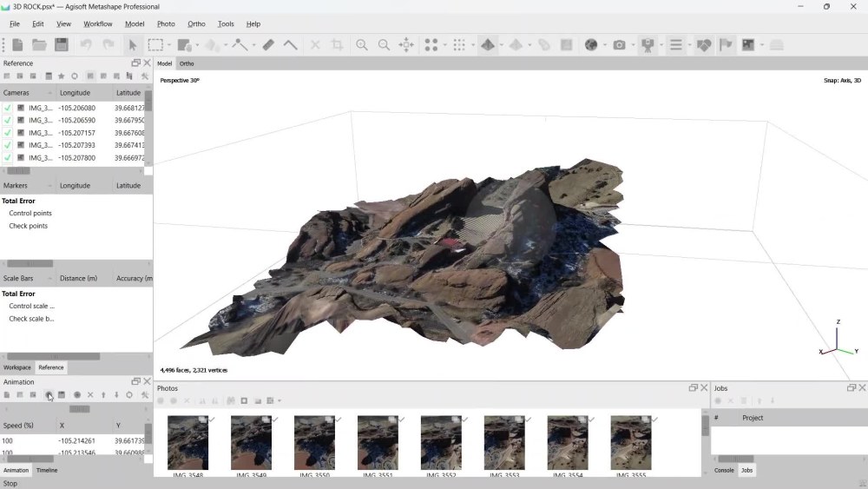868x489 pixels.
Task: Select the Navigation arrow tool
Action: [133, 45]
